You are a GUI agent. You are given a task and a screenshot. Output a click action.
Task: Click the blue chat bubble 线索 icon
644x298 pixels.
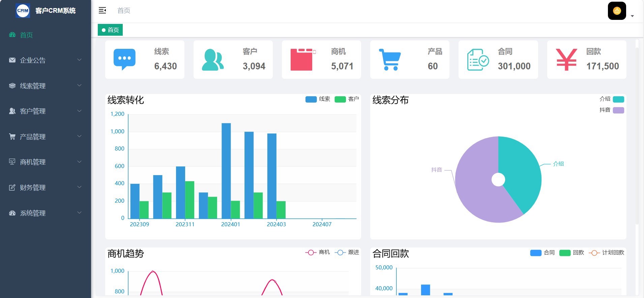tap(124, 59)
